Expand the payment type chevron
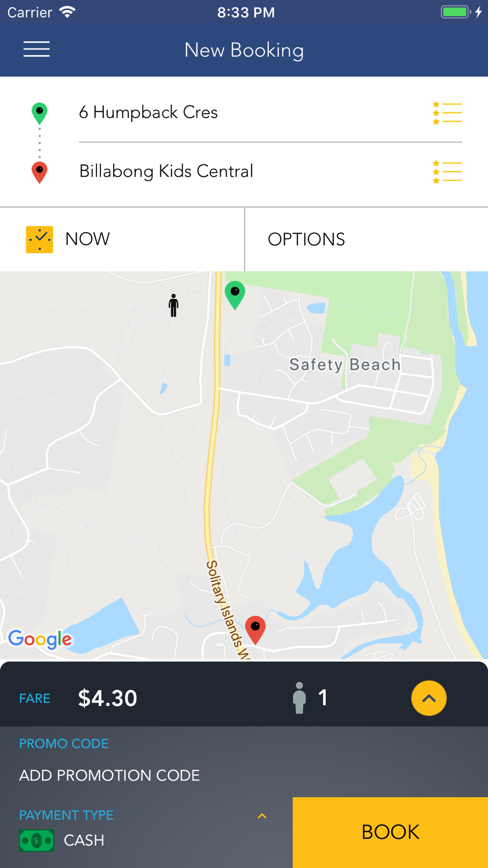Viewport: 488px width, 868px height. tap(262, 816)
